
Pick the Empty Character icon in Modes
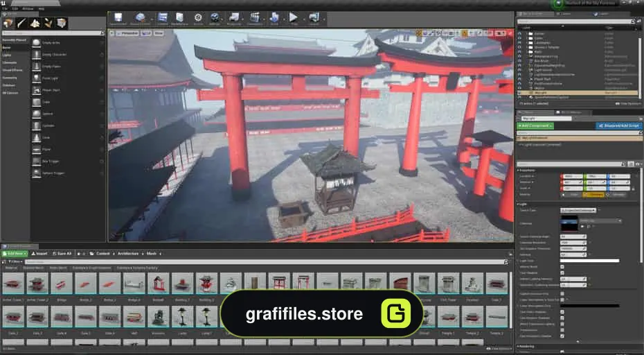pos(37,55)
